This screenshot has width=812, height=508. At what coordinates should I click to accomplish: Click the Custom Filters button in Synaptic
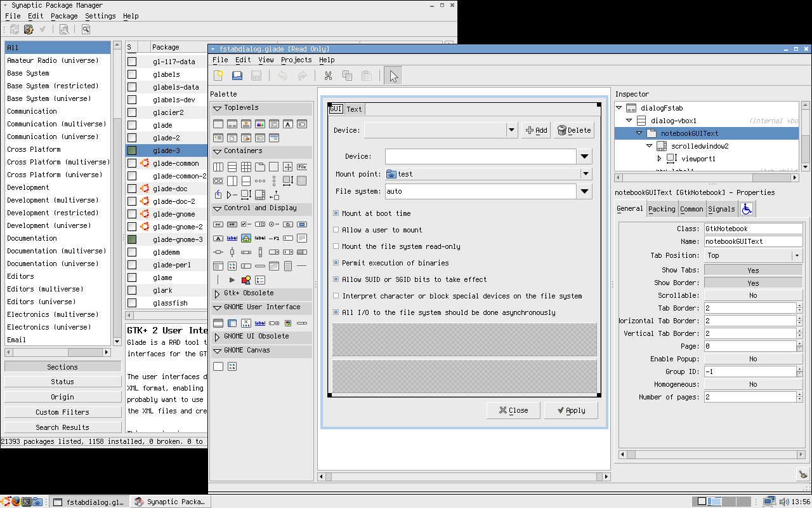(x=62, y=412)
